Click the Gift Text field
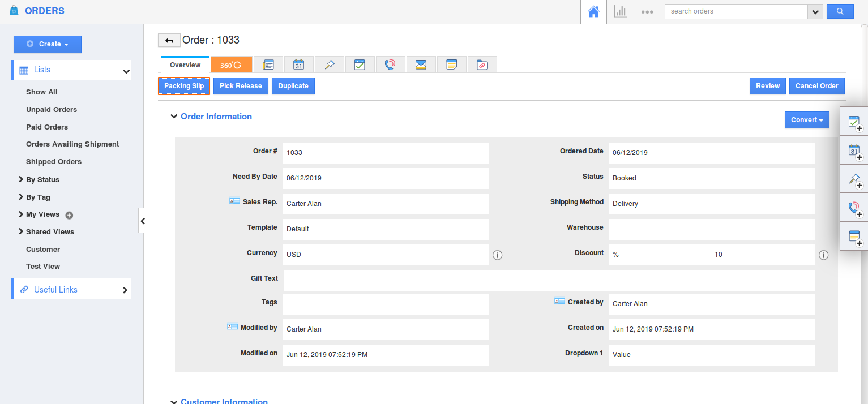The width and height of the screenshot is (868, 404). [x=549, y=280]
